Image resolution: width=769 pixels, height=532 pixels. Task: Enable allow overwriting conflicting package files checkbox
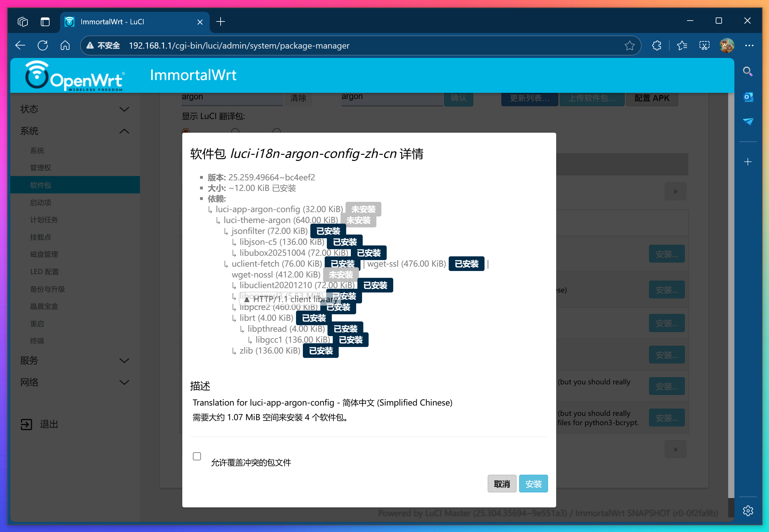[x=197, y=456]
